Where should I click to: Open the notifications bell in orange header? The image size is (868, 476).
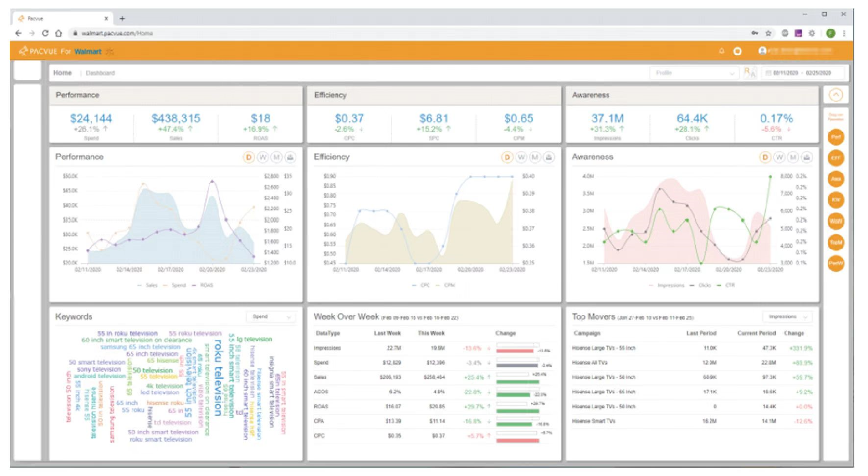click(x=721, y=51)
